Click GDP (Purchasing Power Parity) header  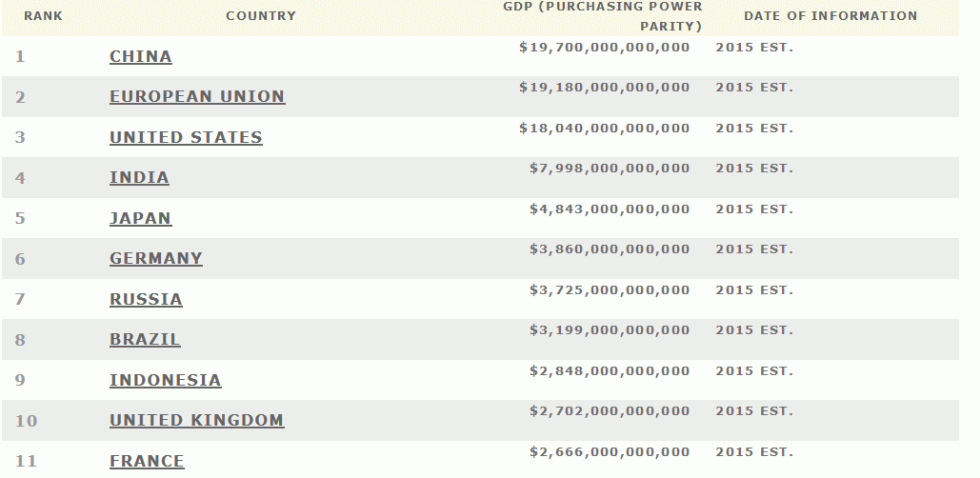coord(603,16)
